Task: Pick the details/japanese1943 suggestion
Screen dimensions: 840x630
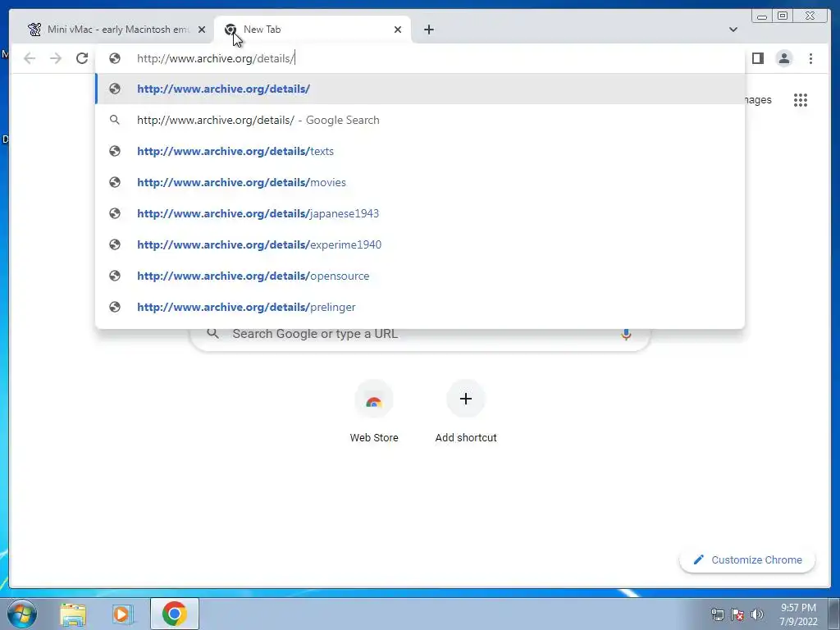Action: [421, 213]
